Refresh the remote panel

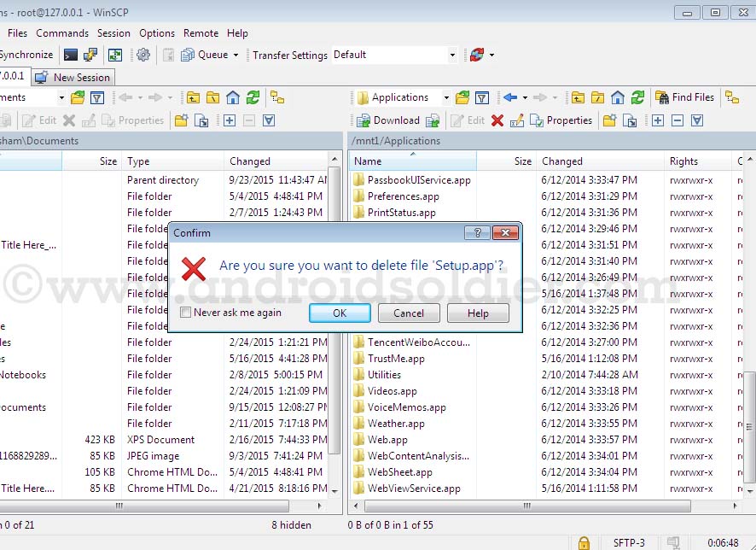(x=638, y=98)
